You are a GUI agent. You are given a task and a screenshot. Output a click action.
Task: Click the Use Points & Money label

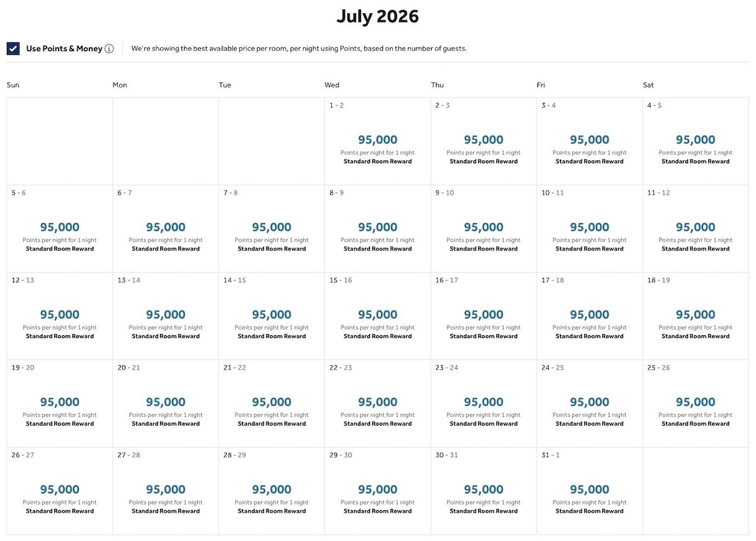(x=64, y=49)
